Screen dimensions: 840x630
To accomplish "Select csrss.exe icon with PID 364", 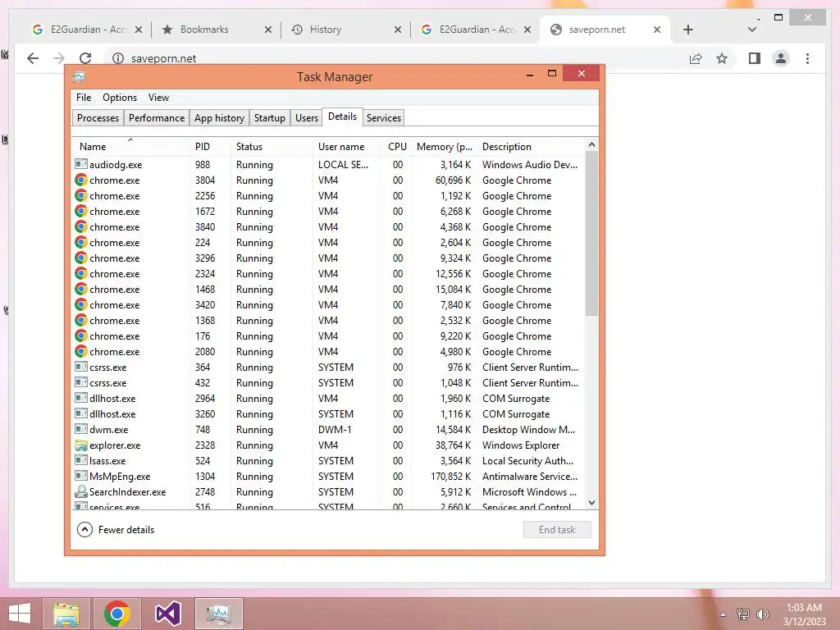I will (81, 367).
